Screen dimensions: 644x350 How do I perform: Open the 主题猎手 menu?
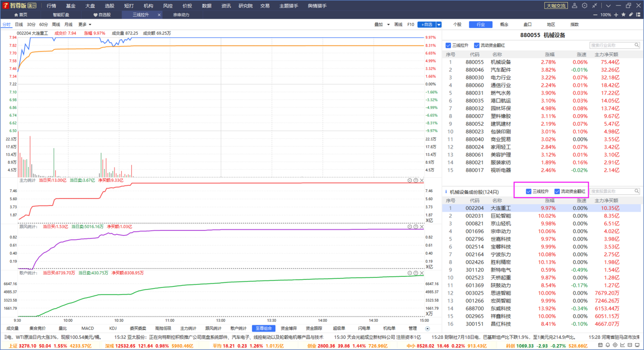click(x=289, y=6)
